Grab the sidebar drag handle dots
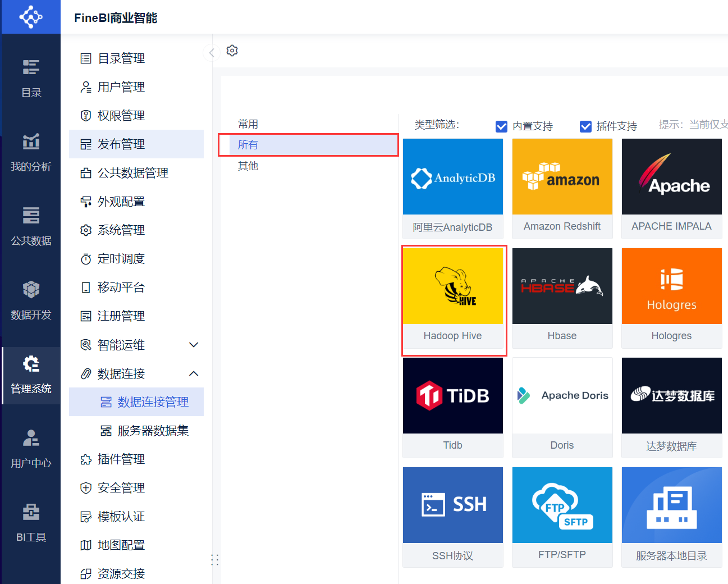 214,560
